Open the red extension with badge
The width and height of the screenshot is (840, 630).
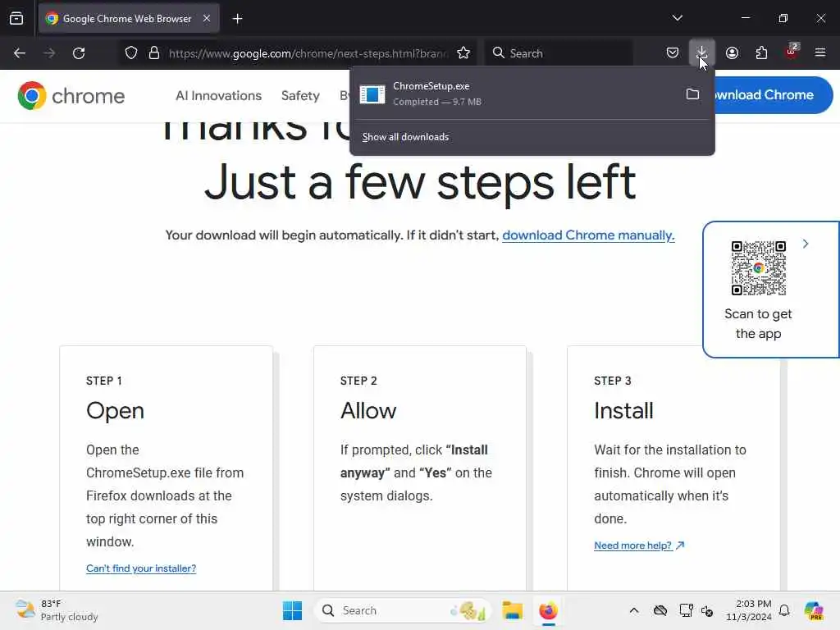coord(792,52)
